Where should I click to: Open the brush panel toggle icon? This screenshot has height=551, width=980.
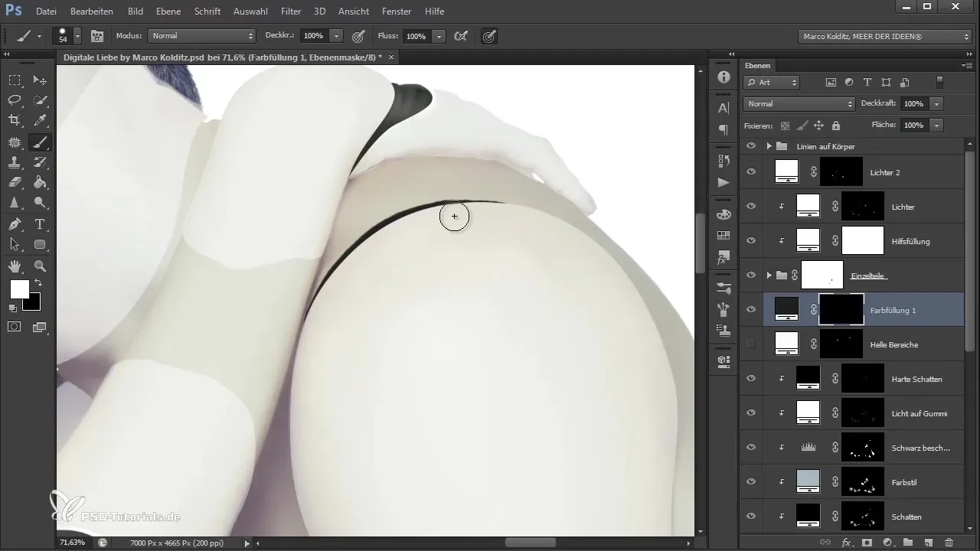point(97,36)
